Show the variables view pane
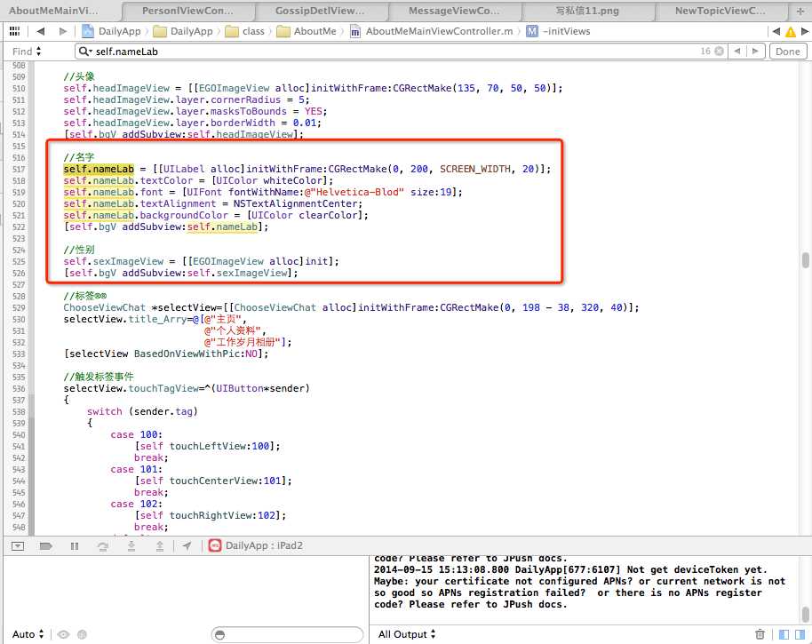Viewport: 812px width, 644px height. coord(784,634)
